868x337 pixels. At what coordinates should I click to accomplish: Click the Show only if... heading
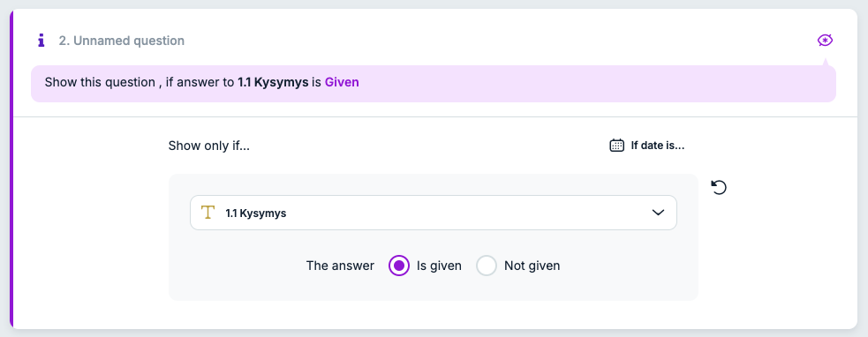click(x=208, y=146)
